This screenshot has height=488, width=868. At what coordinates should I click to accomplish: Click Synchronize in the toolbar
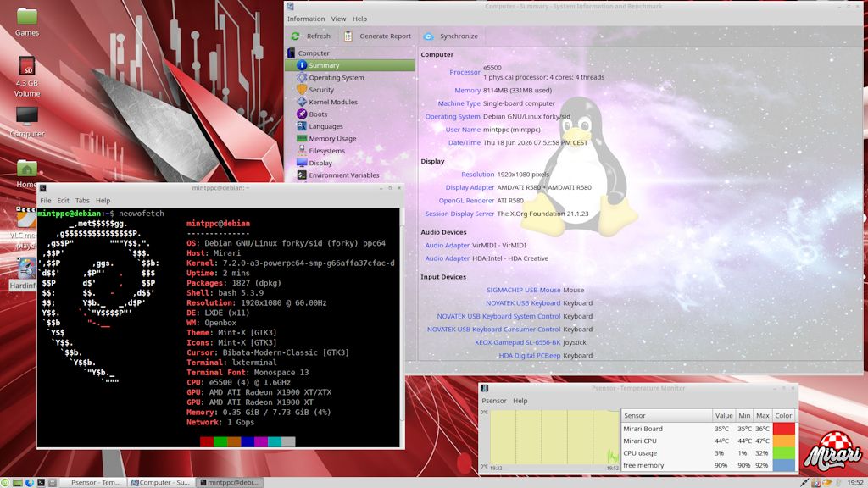451,36
